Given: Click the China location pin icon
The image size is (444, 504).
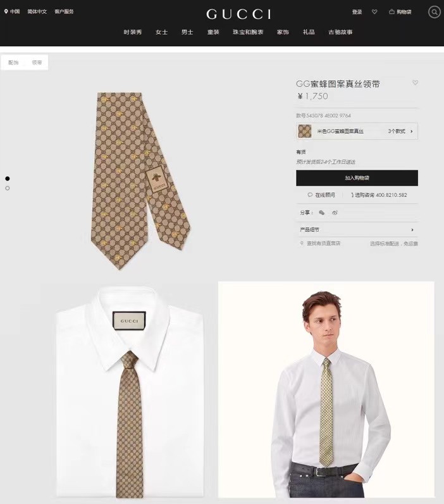Looking at the screenshot, I should click(x=6, y=11).
